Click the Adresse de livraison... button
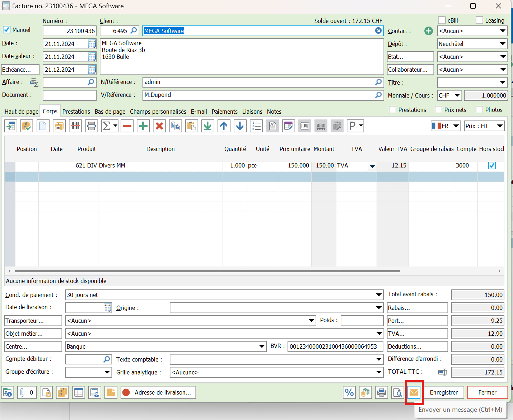513x420 pixels. tap(158, 392)
